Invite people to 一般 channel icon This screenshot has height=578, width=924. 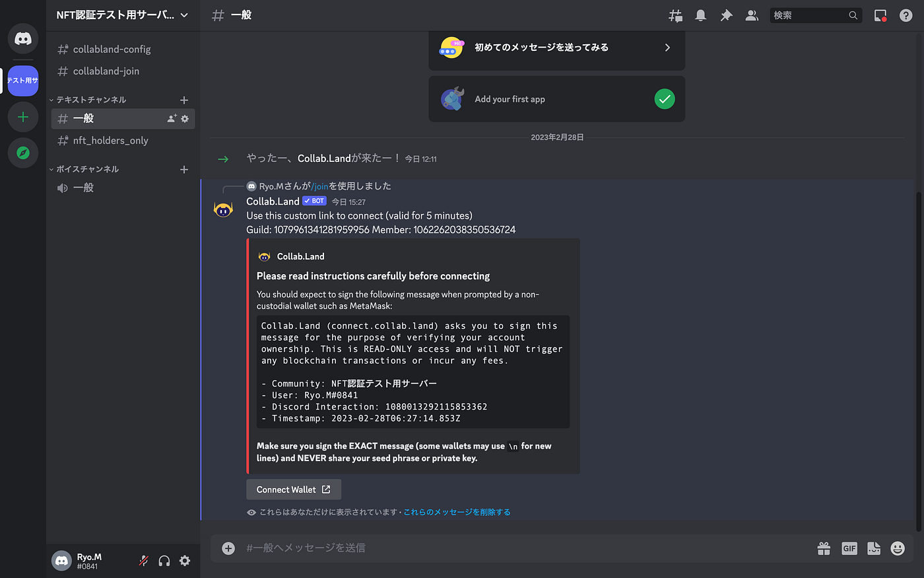point(172,119)
